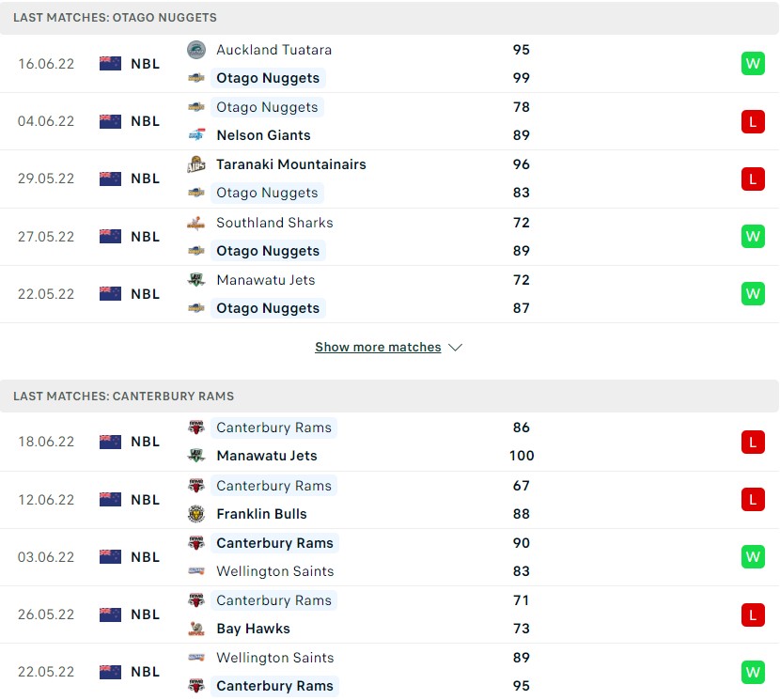Select Canterbury Rams name in the 03.06.22 match
Viewport: 780px width, 700px height.
274,543
